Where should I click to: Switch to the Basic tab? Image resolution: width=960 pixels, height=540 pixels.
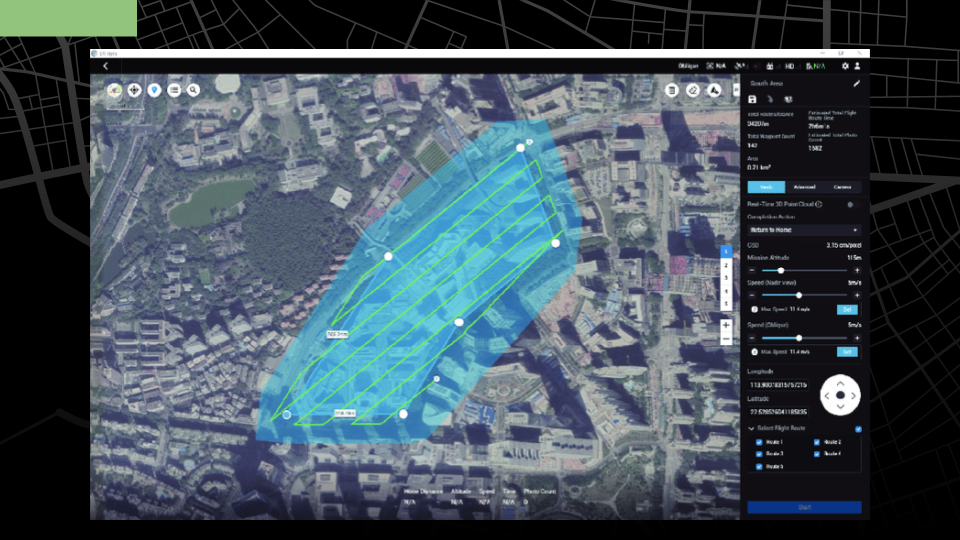point(766,187)
